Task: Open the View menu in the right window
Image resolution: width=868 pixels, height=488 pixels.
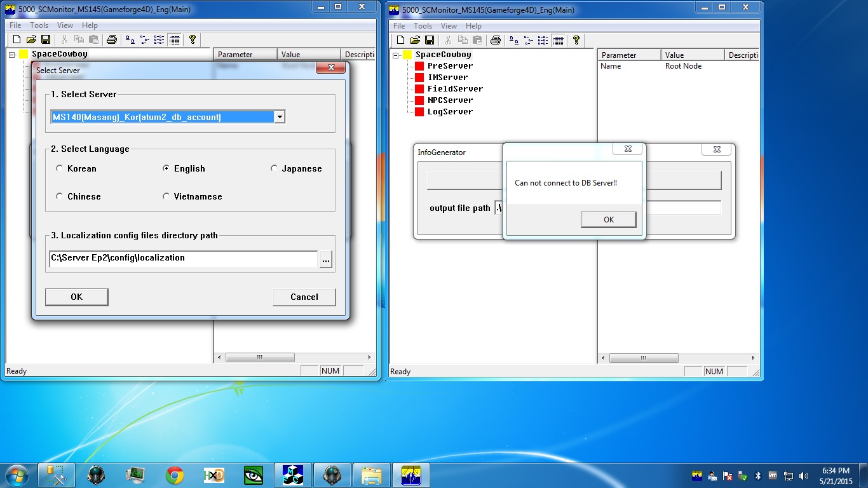Action: (x=449, y=26)
